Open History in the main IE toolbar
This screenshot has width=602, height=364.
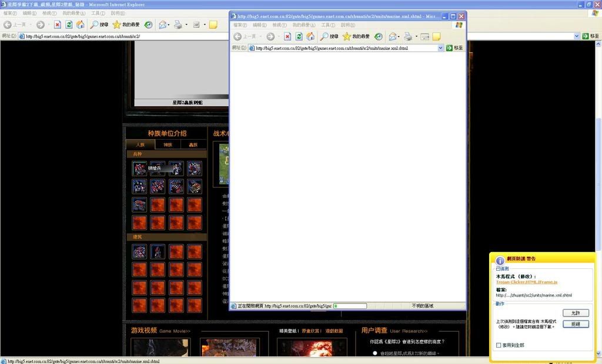(148, 25)
